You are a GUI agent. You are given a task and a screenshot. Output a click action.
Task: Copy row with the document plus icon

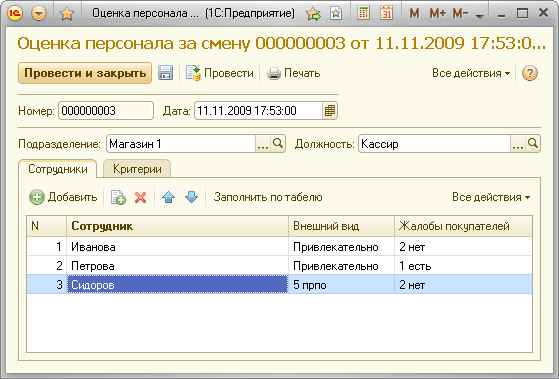tap(118, 197)
